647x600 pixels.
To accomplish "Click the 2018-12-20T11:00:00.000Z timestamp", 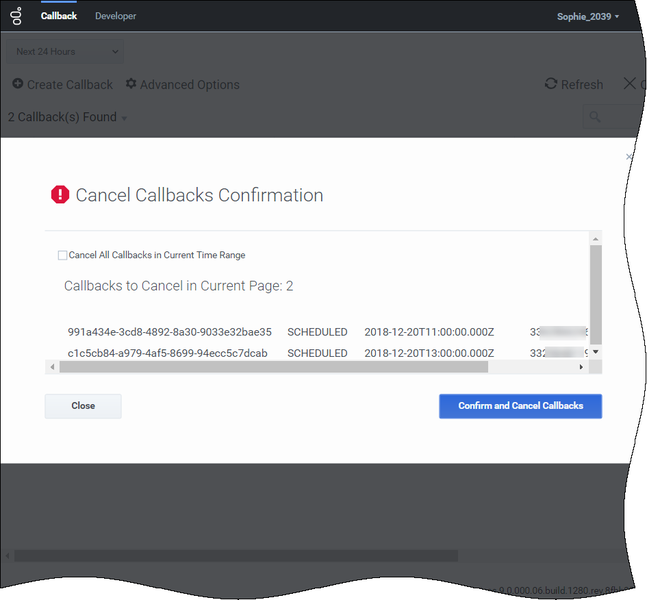I will click(x=429, y=332).
